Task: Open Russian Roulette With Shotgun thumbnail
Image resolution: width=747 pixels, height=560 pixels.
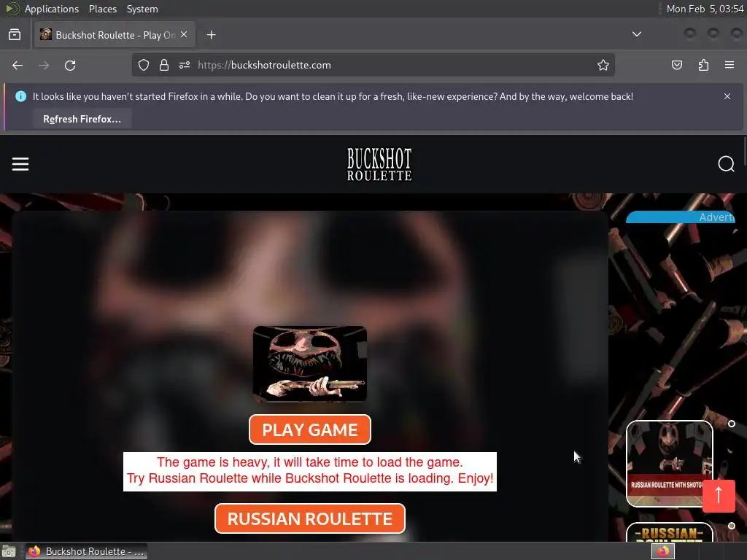Action: pyautogui.click(x=669, y=464)
